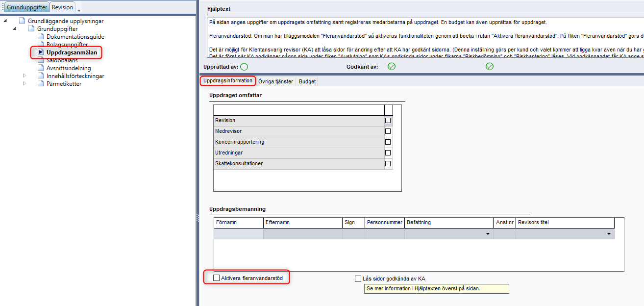Click the Pärmetiketter page icon

41,84
